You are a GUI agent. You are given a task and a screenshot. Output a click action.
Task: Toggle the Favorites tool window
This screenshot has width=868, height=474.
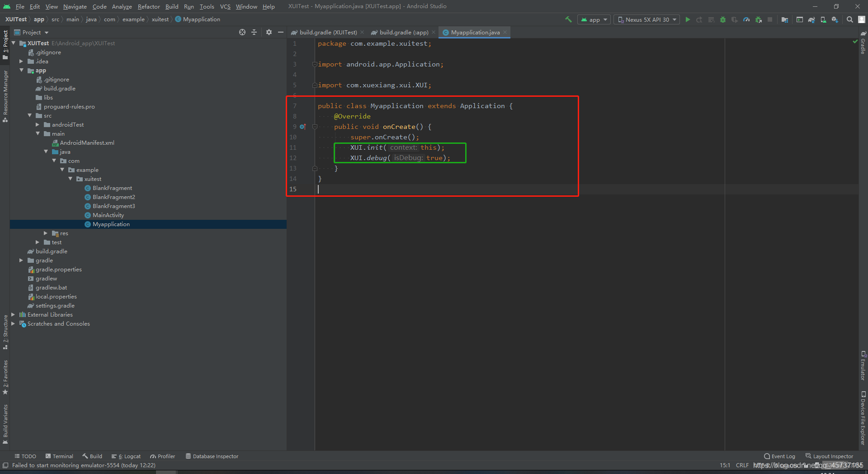click(x=5, y=377)
